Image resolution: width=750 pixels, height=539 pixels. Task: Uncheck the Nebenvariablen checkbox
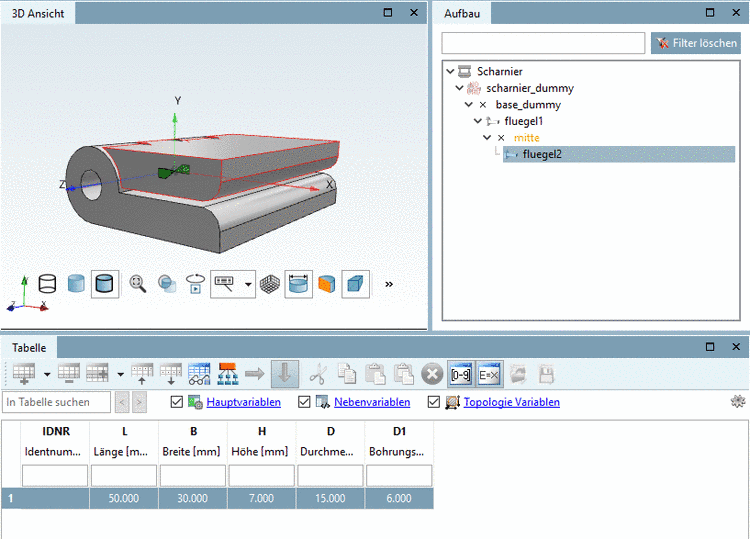point(305,402)
